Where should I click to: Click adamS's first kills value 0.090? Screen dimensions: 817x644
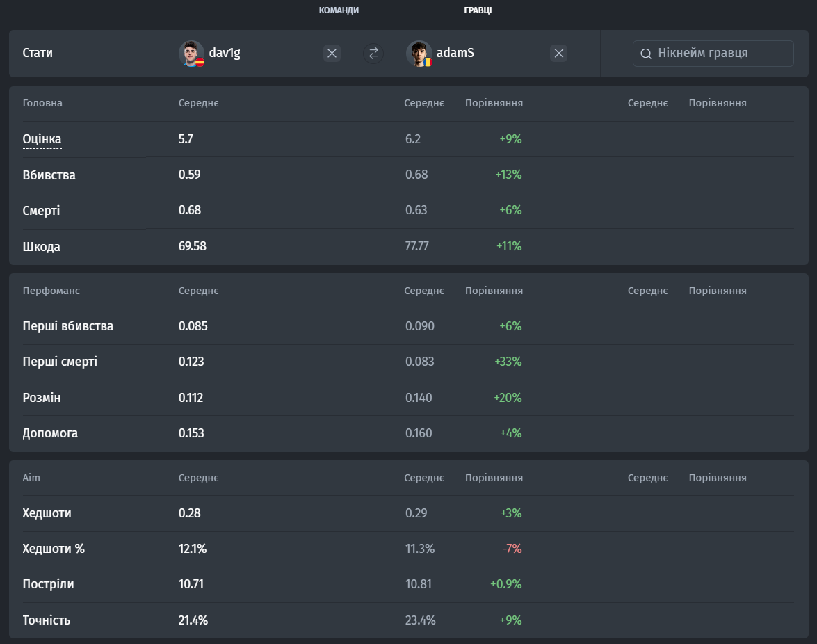[x=419, y=326]
